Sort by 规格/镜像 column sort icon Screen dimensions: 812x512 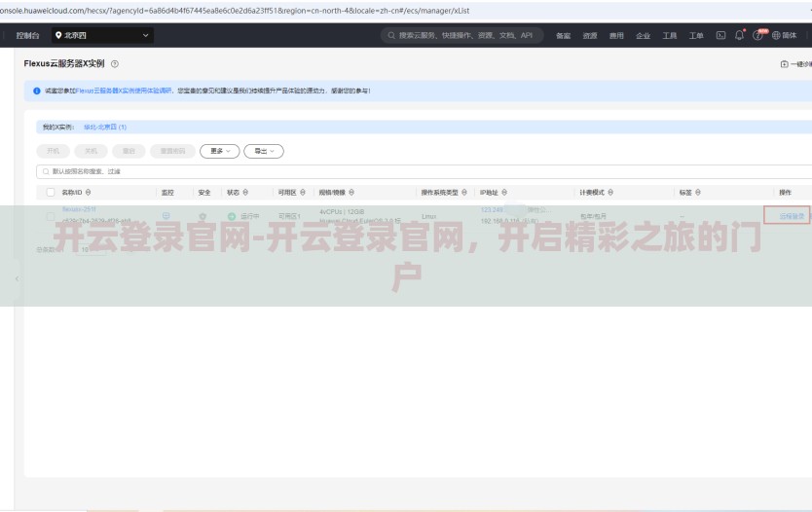point(351,192)
